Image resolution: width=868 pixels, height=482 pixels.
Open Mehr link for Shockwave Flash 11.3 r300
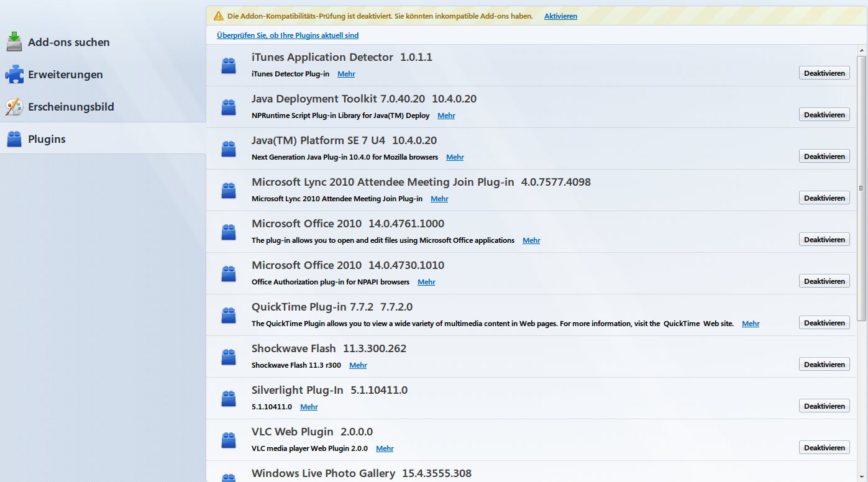[x=358, y=365]
